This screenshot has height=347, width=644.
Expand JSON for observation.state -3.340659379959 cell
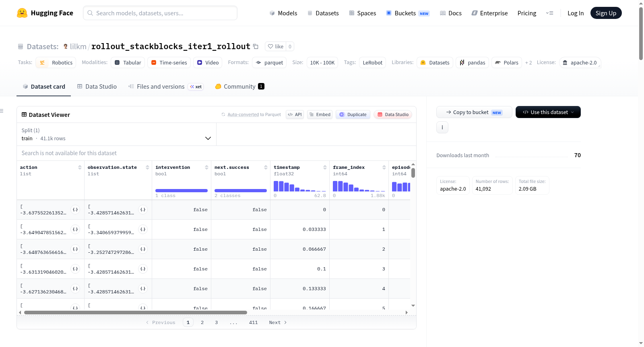(x=143, y=229)
